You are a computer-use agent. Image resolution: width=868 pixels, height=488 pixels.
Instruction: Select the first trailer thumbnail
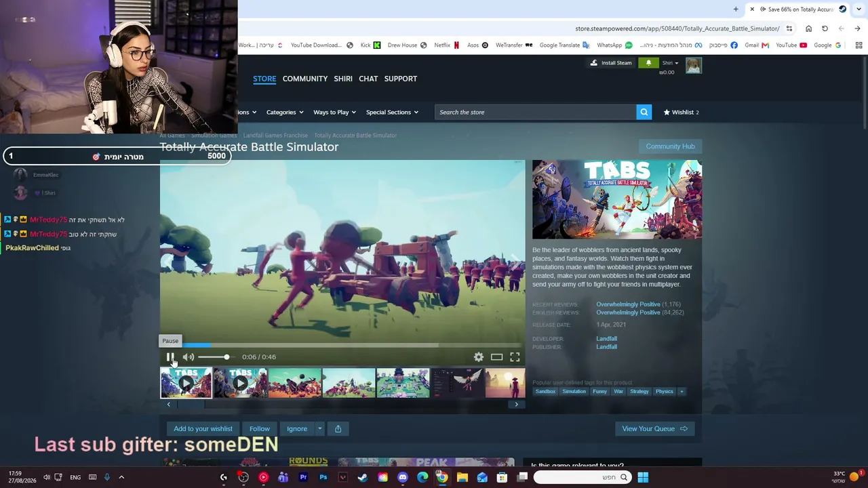pos(186,383)
